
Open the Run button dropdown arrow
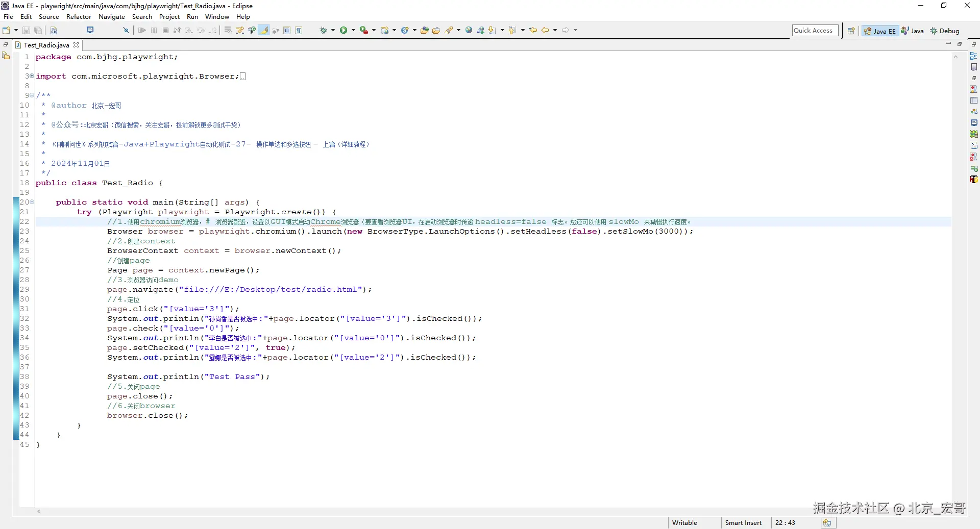pyautogui.click(x=353, y=31)
